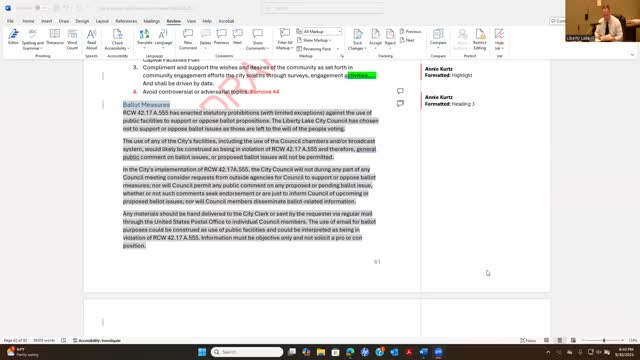The height and width of the screenshot is (360, 640).
Task: Open the File tab
Action: pos(10,21)
